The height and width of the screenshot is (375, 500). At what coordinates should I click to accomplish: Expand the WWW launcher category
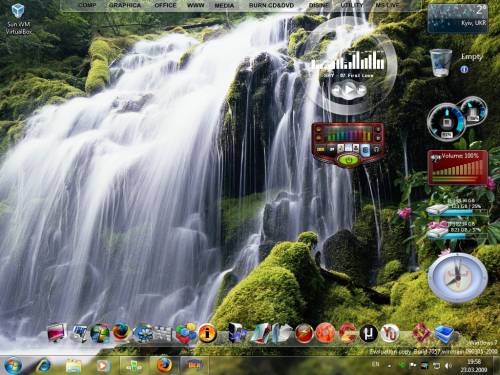coord(196,5)
